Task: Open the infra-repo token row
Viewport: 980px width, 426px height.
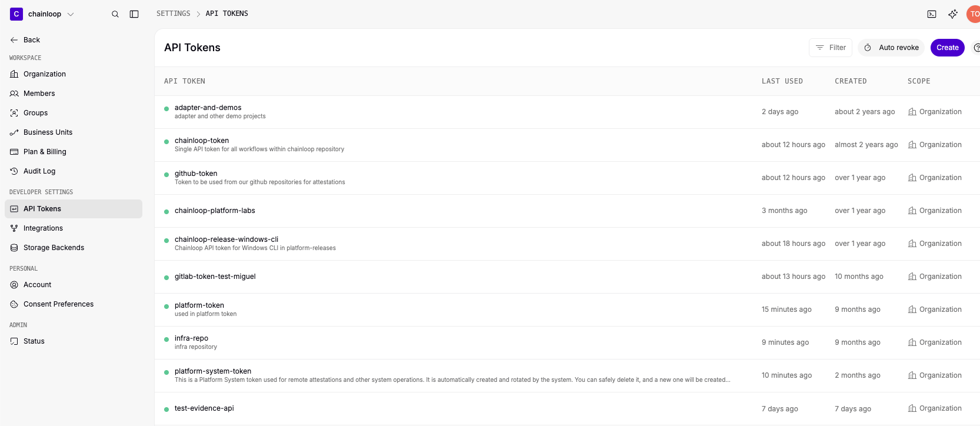Action: point(567,342)
